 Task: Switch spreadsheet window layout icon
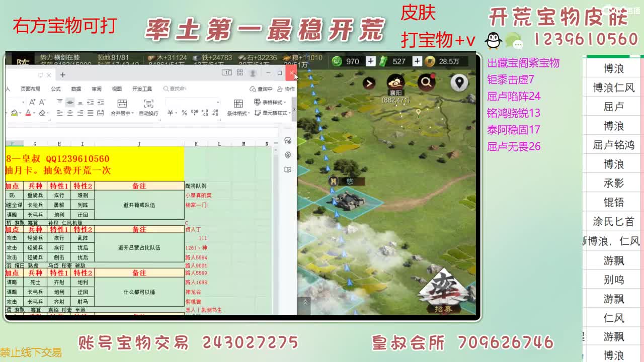226,73
